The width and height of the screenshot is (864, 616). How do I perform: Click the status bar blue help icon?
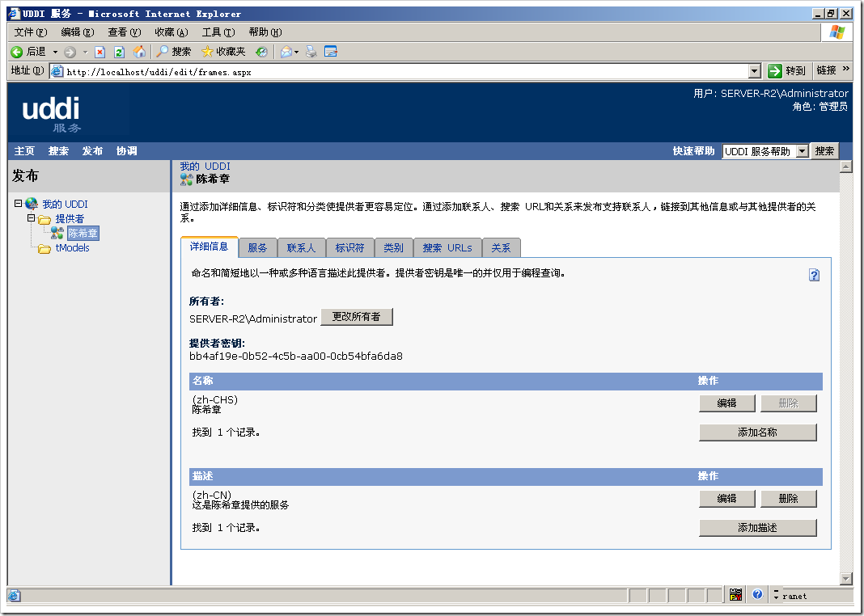[x=757, y=594]
